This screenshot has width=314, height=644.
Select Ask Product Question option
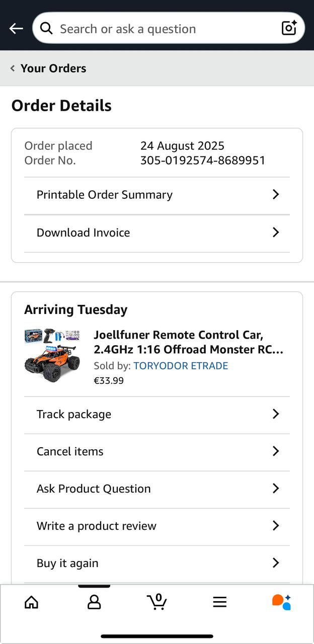tap(94, 489)
